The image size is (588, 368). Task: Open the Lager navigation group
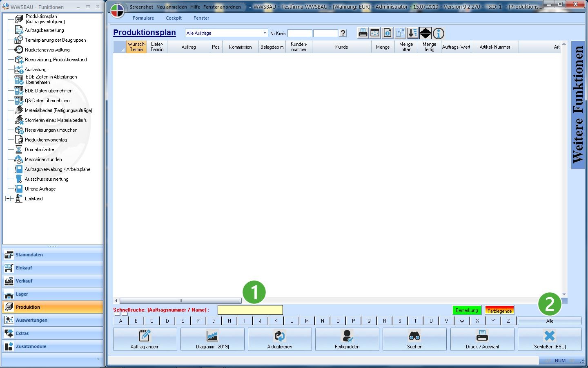pyautogui.click(x=53, y=294)
